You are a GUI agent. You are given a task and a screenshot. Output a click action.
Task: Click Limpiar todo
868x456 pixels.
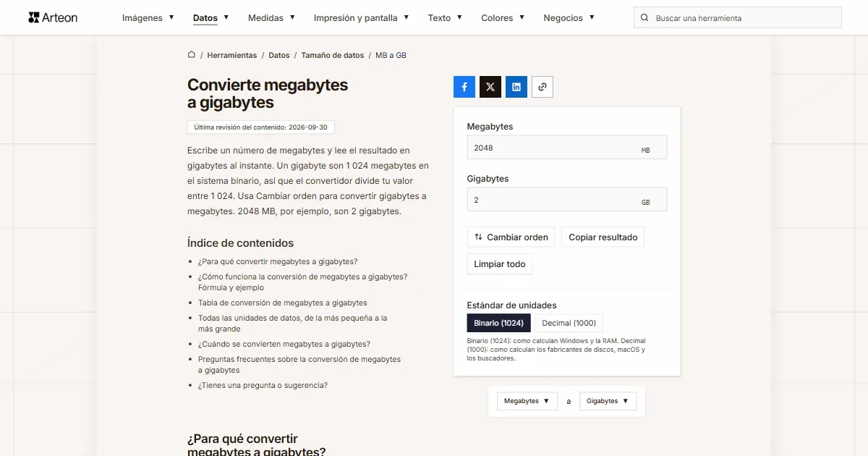click(500, 264)
